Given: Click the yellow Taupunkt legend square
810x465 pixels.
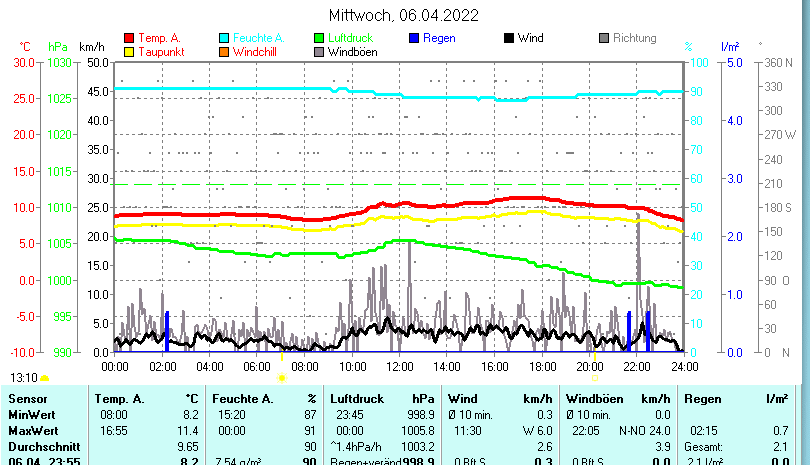Looking at the screenshot, I should coord(129,52).
